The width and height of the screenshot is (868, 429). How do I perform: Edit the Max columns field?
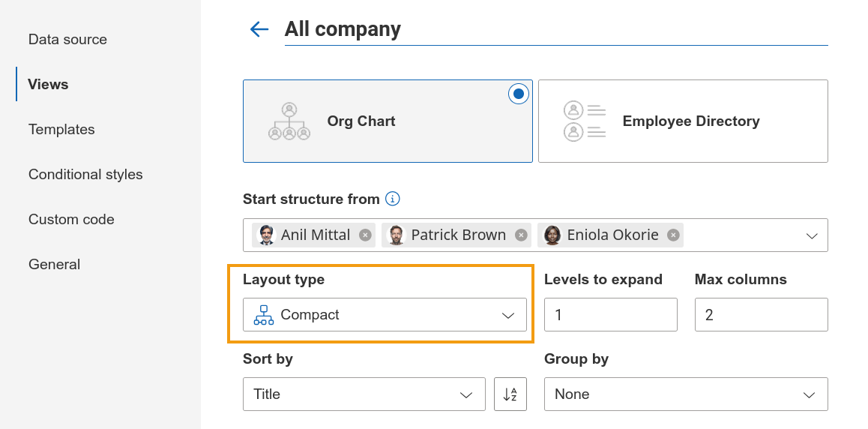click(x=761, y=315)
